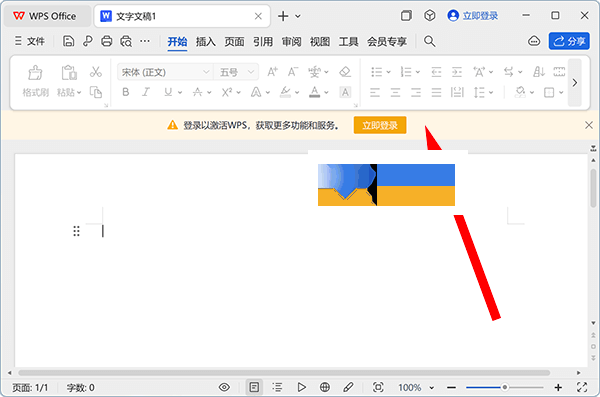The image size is (600, 397).
Task: Click the Cut scissors icon
Action: tap(96, 72)
